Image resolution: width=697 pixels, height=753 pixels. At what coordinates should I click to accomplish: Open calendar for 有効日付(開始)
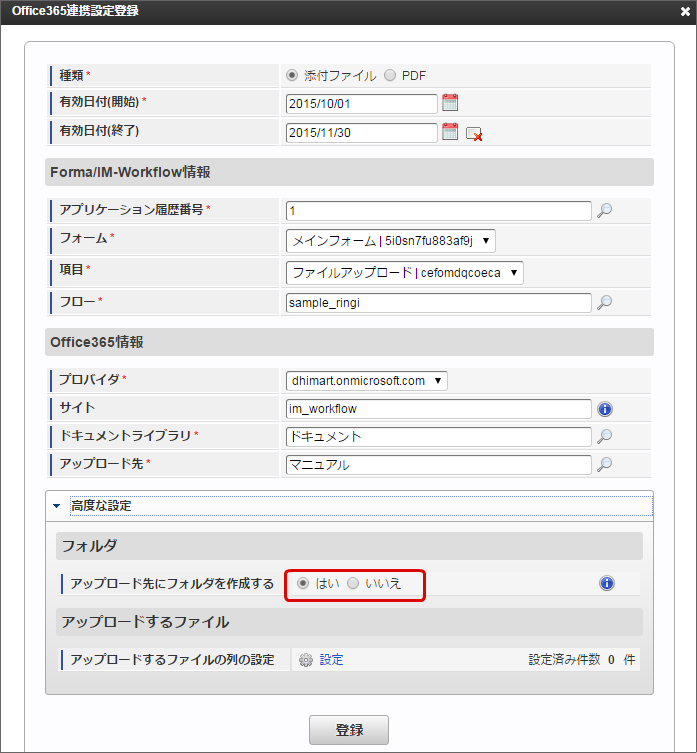click(450, 102)
